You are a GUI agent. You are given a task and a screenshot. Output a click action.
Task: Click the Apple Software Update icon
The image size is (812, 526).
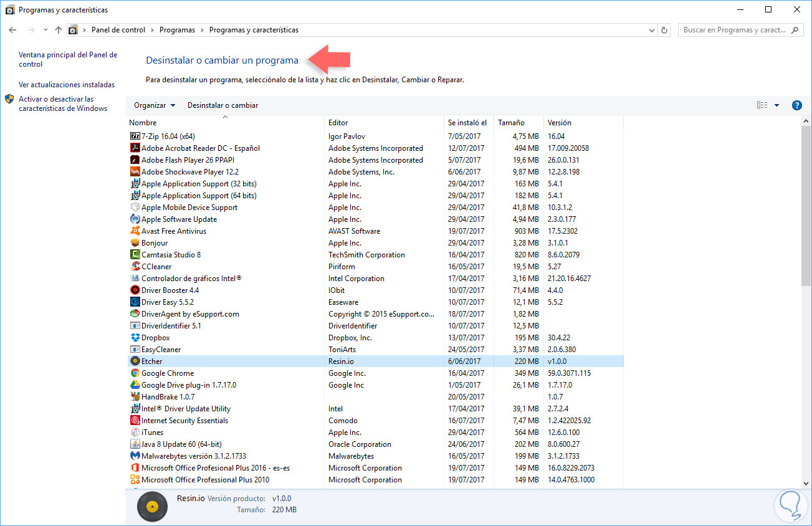[135, 219]
